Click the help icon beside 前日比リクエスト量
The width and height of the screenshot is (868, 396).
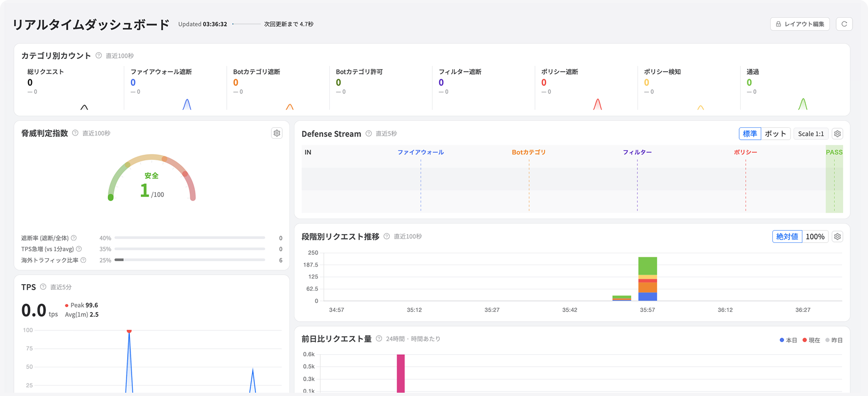click(x=379, y=339)
